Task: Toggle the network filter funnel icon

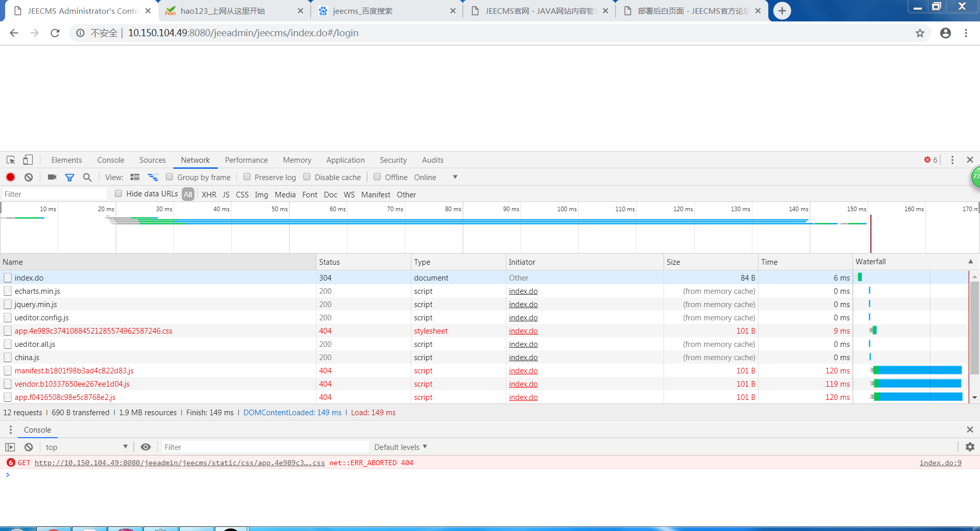Action: pyautogui.click(x=69, y=178)
